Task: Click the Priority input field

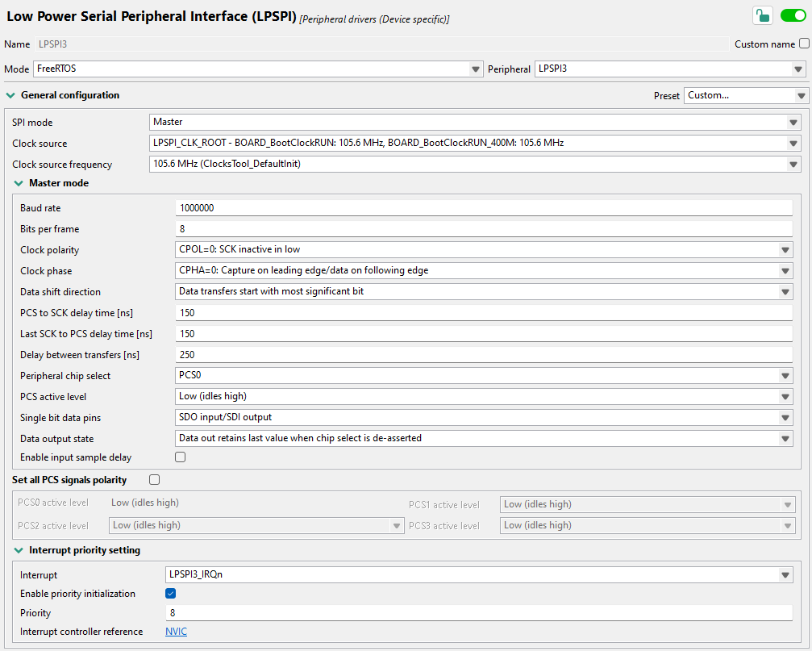Action: 479,613
